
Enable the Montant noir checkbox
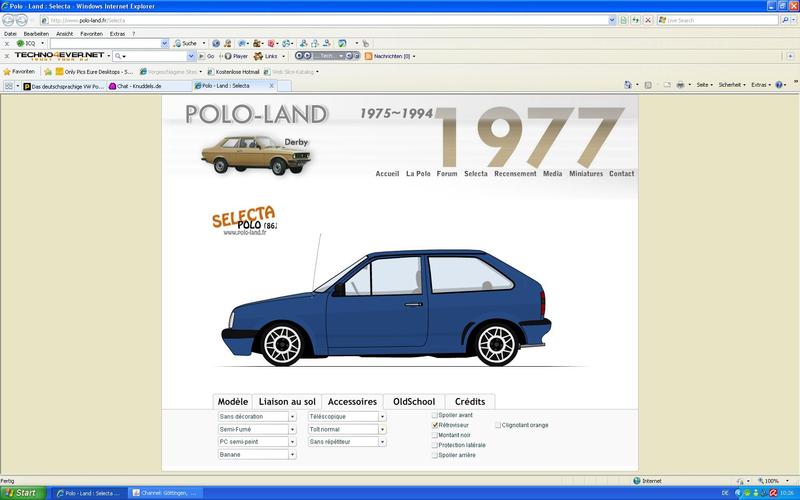[x=435, y=435]
